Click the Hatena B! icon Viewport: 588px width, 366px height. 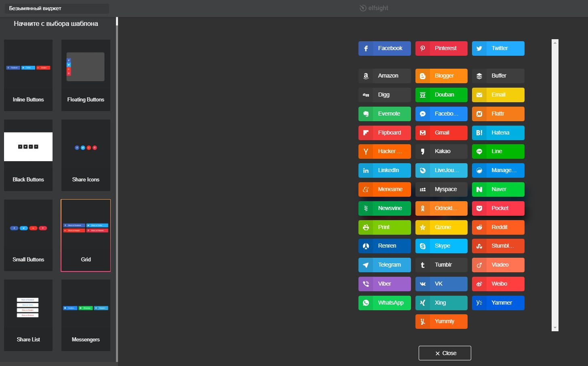[x=479, y=133]
